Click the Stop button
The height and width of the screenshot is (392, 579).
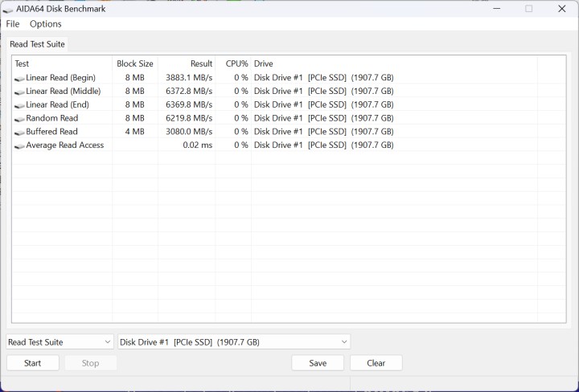pos(90,363)
